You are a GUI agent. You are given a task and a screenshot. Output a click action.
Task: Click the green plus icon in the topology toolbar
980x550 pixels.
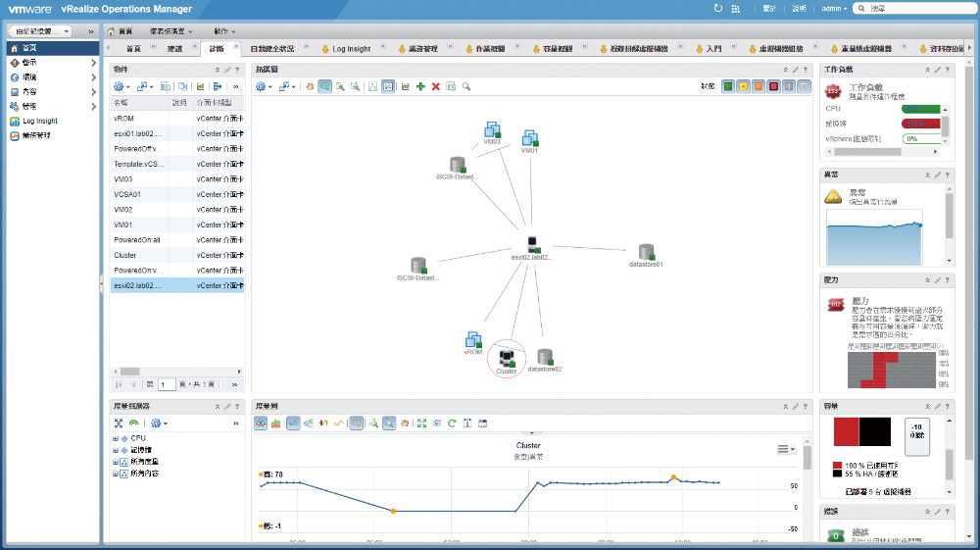pyautogui.click(x=420, y=87)
